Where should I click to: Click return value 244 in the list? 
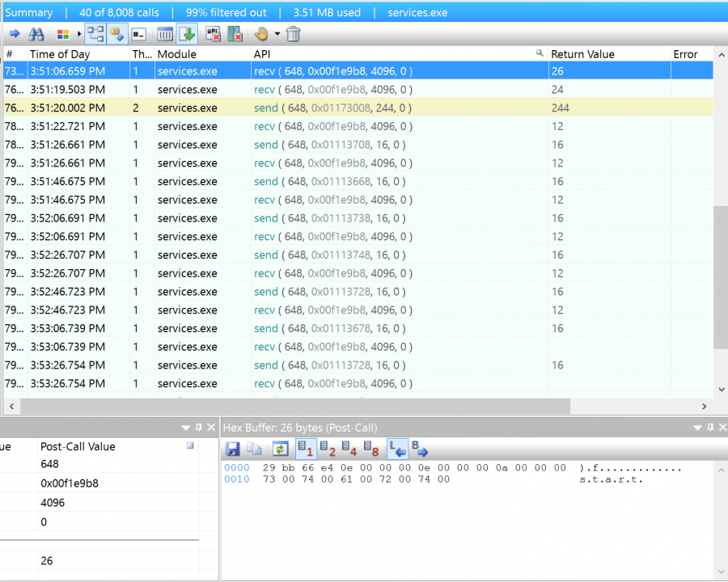[560, 108]
